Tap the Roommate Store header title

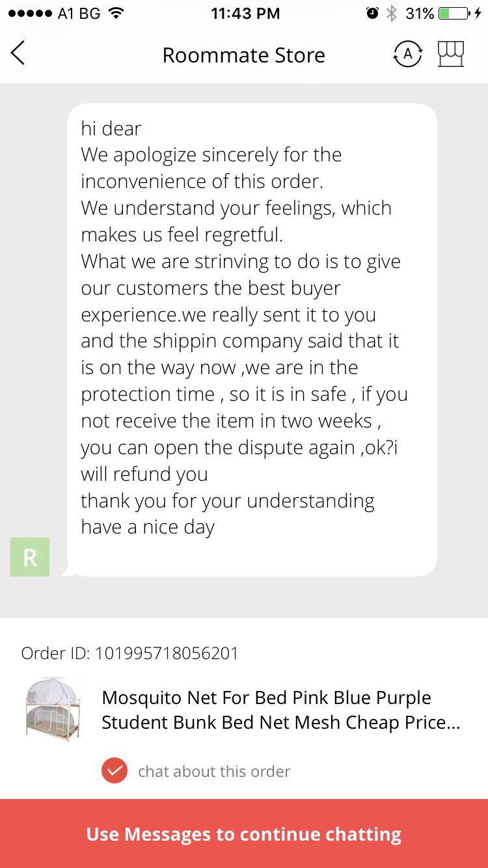(243, 55)
